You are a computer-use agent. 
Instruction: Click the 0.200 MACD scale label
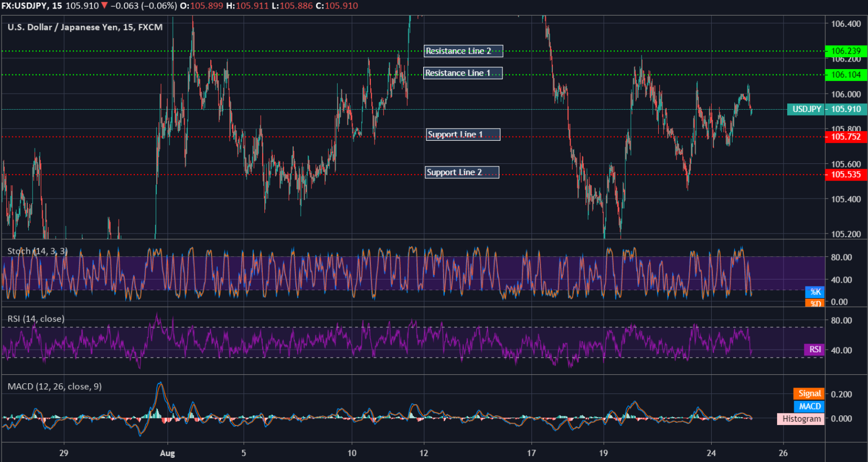841,394
